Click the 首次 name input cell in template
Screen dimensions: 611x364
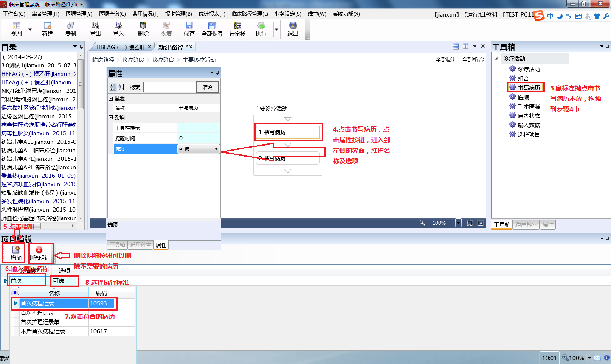[27, 281]
